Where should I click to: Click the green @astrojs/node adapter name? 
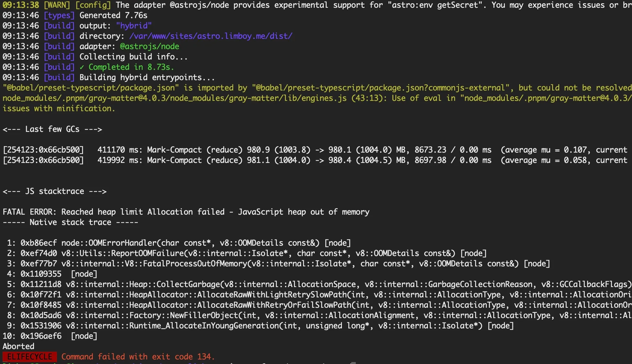coord(149,46)
